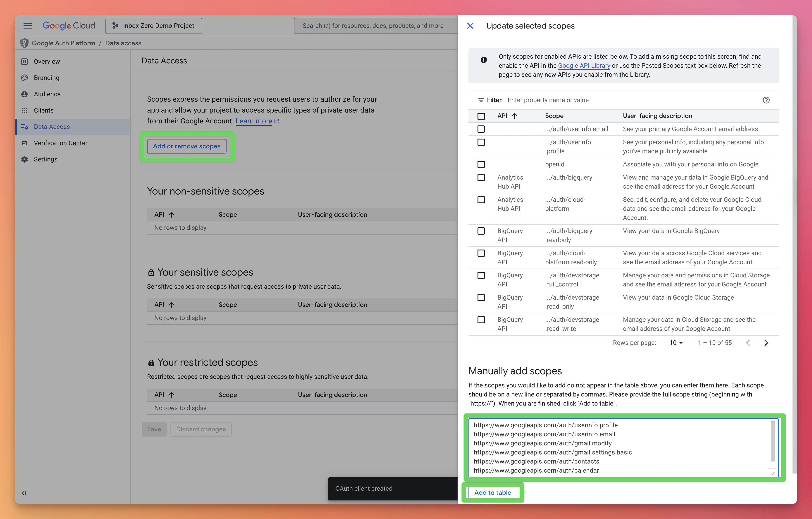Toggle the select-all scopes header checkbox
Image resolution: width=812 pixels, height=519 pixels.
[x=481, y=116]
